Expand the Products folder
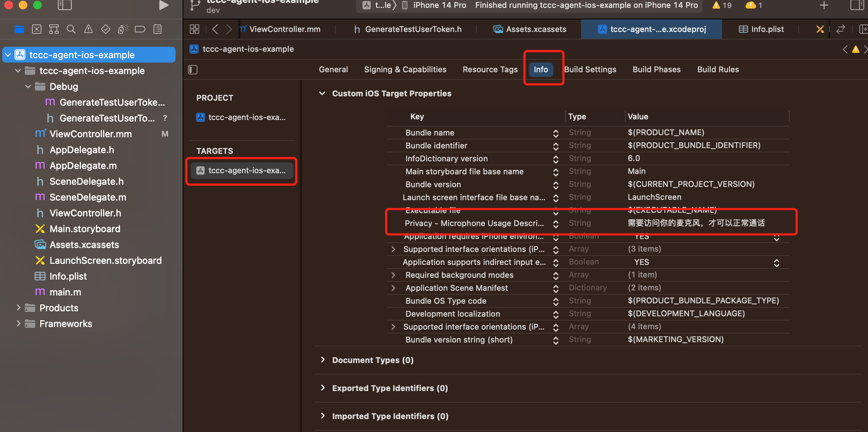The width and height of the screenshot is (868, 432). 18,308
